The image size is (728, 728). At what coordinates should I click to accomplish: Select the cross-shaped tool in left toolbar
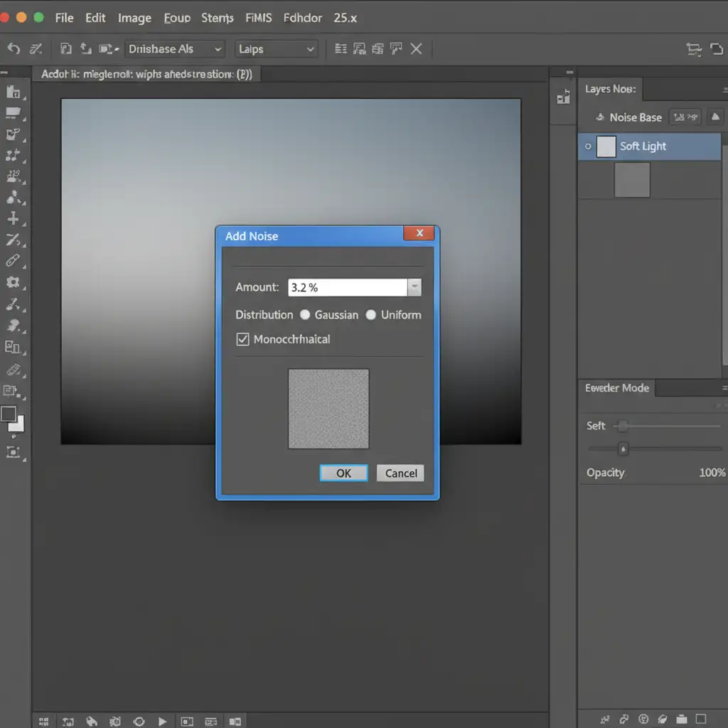13,219
